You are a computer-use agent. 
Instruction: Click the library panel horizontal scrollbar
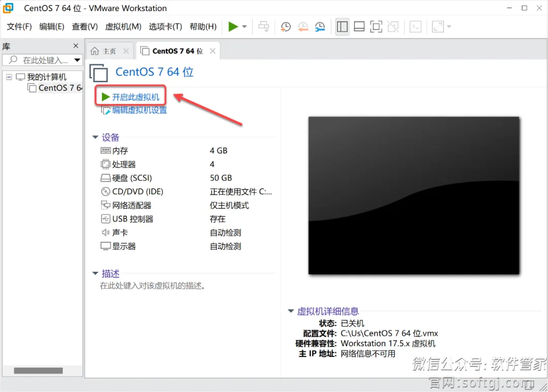(x=39, y=371)
